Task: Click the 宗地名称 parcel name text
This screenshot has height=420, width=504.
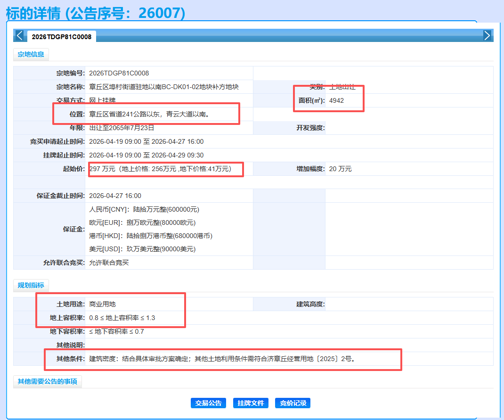Action: [x=164, y=87]
